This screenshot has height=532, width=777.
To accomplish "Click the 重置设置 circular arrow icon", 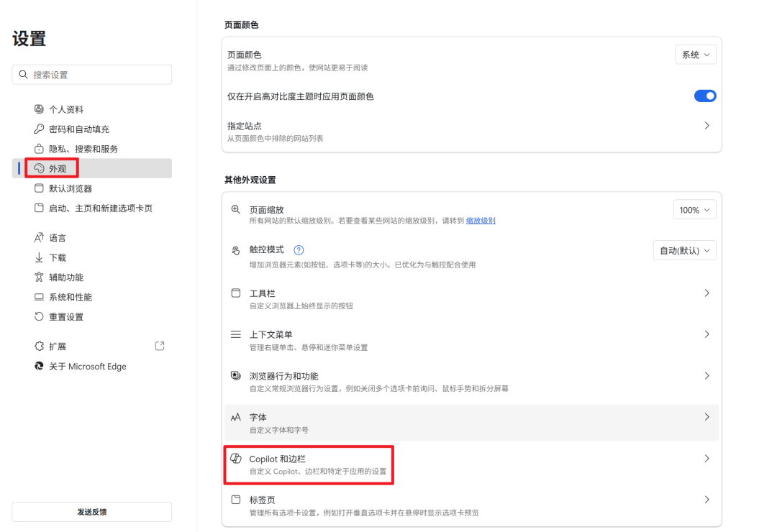I will (39, 316).
